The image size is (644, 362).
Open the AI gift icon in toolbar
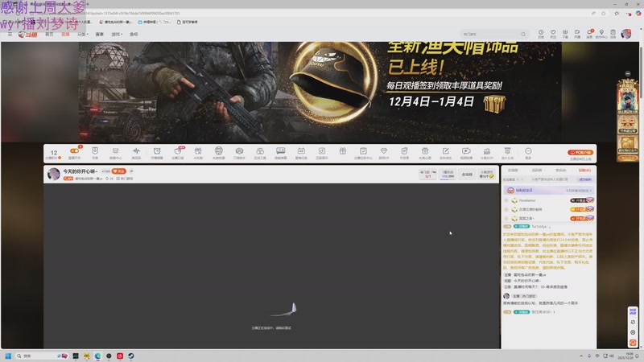[x=198, y=151]
